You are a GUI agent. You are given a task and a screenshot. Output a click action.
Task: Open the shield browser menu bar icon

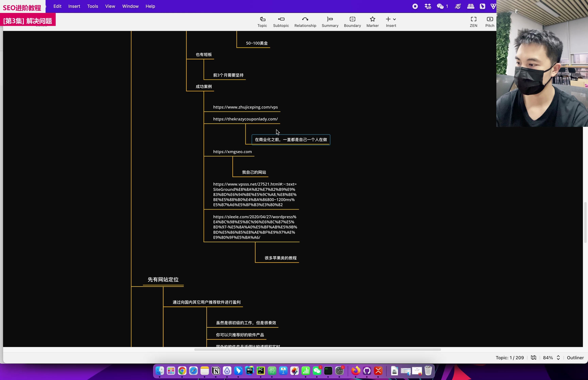point(458,6)
